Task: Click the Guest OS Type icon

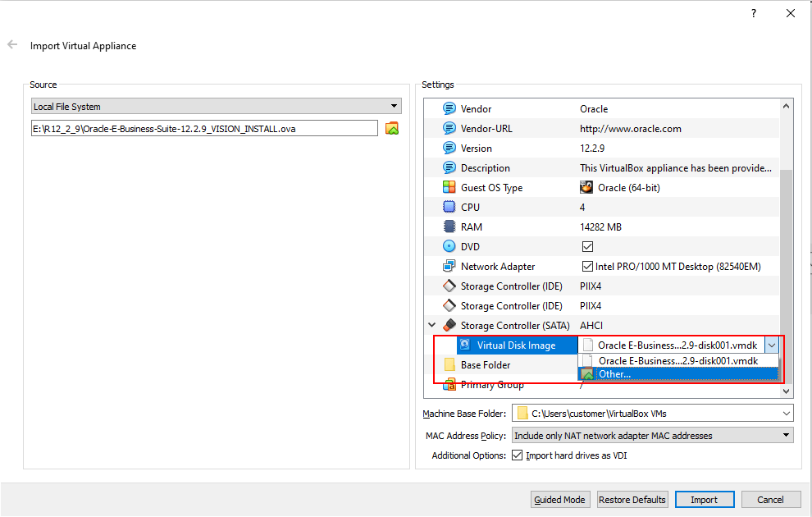Action: [x=449, y=188]
